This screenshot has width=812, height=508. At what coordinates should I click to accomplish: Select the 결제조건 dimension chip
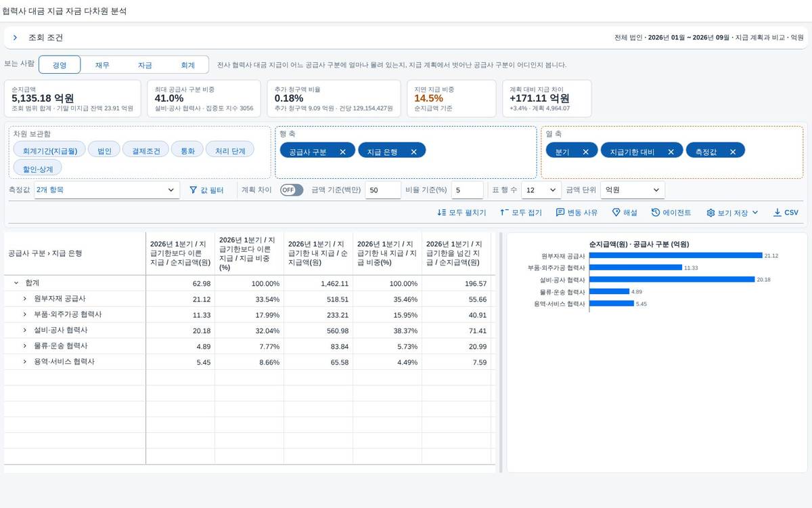click(145, 151)
